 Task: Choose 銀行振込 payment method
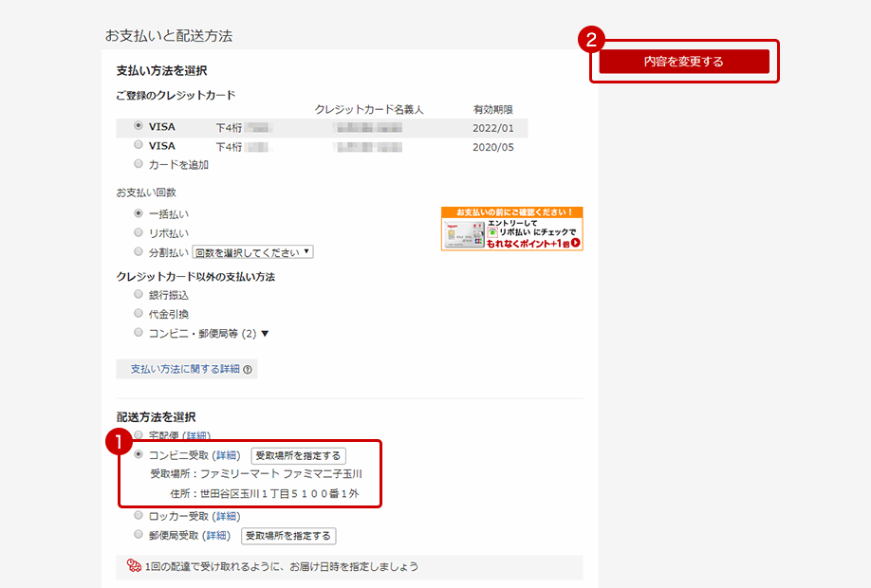point(139,295)
